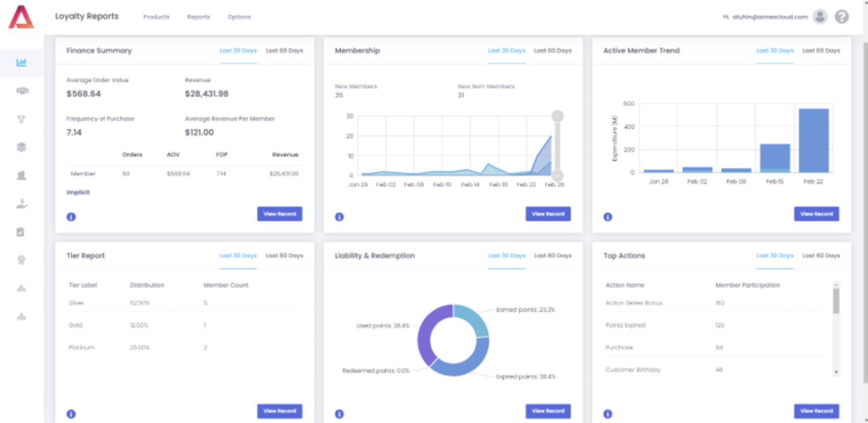Image resolution: width=868 pixels, height=423 pixels.
Task: Click the Feb 22 bar in Active Member Trend
Action: (813, 140)
